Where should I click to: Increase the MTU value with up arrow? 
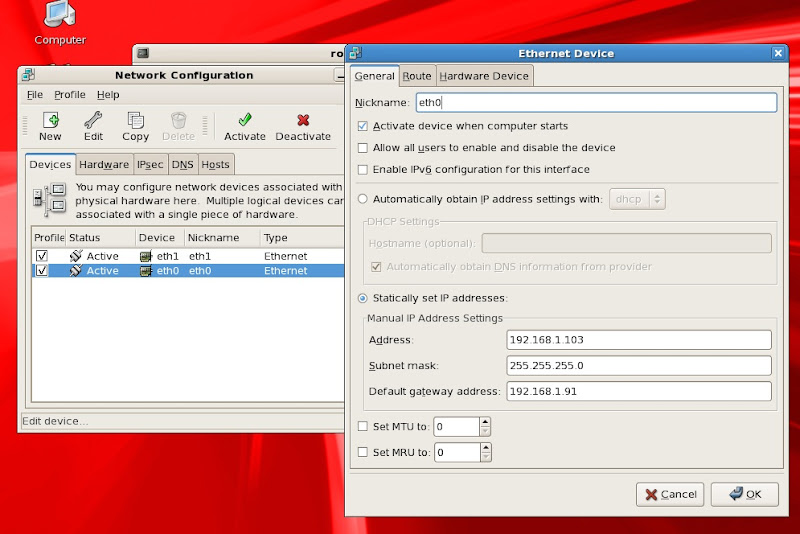[485, 422]
